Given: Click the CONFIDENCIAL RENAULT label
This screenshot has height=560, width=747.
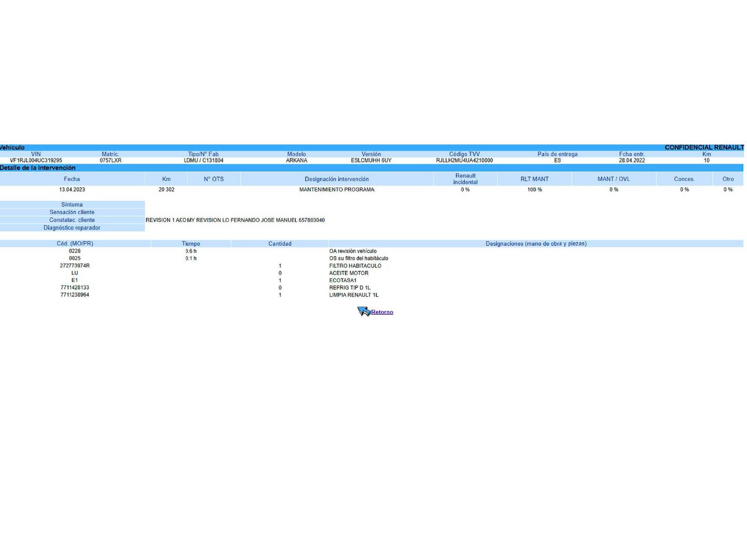Looking at the screenshot, I should tap(704, 147).
